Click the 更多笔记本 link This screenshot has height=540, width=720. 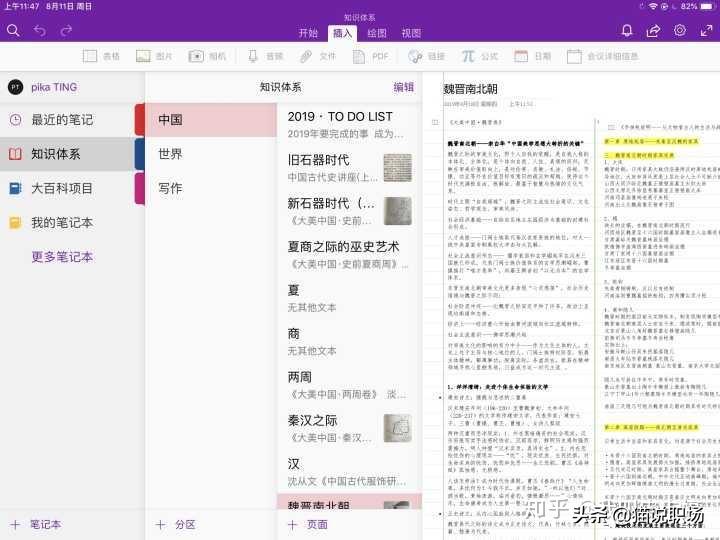pyautogui.click(x=62, y=256)
